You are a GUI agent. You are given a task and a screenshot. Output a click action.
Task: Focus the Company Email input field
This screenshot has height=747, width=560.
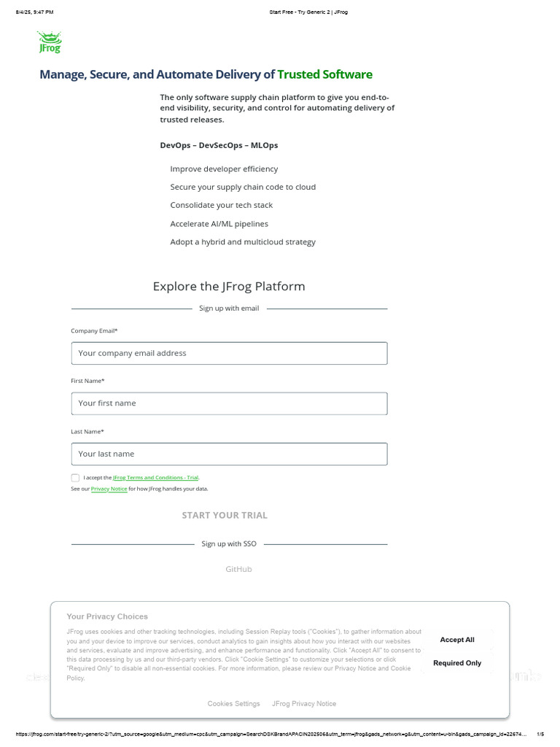229,353
